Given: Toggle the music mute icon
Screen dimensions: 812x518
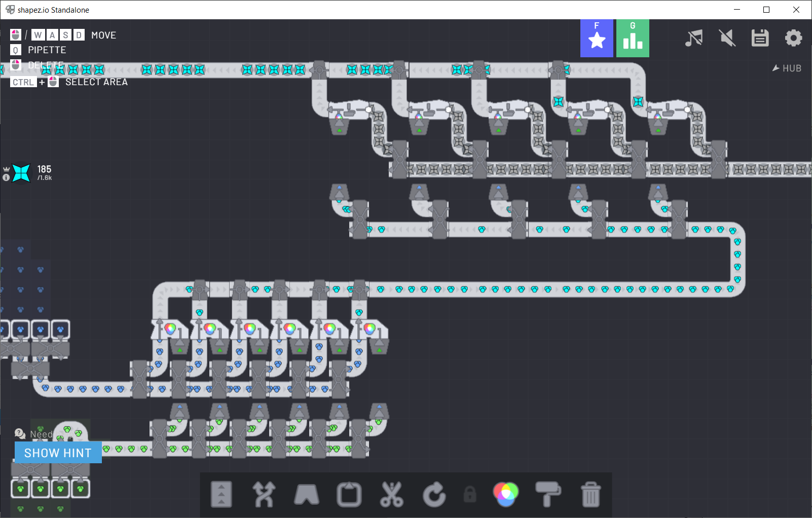Looking at the screenshot, I should pos(694,38).
